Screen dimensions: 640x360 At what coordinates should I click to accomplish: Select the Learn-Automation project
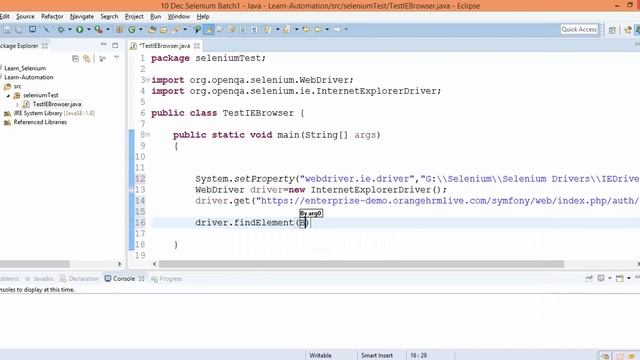click(x=29, y=77)
